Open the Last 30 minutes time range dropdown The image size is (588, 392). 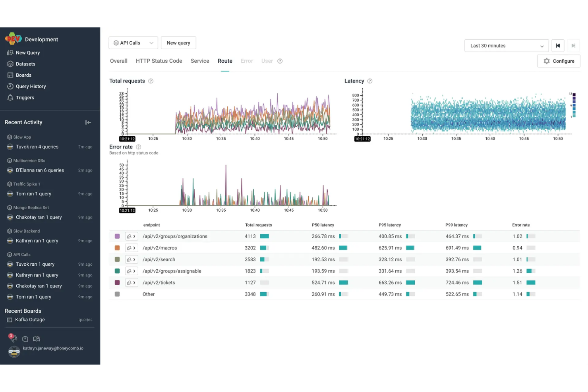(506, 46)
